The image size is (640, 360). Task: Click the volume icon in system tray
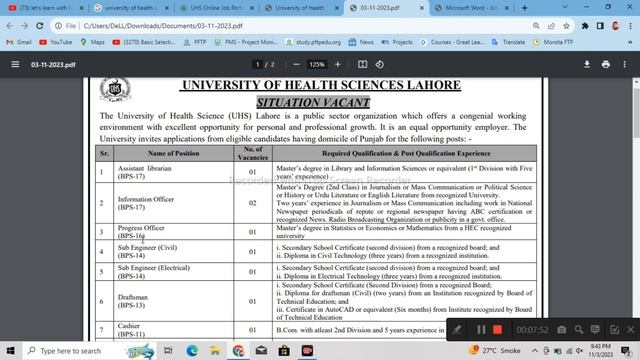(580, 351)
